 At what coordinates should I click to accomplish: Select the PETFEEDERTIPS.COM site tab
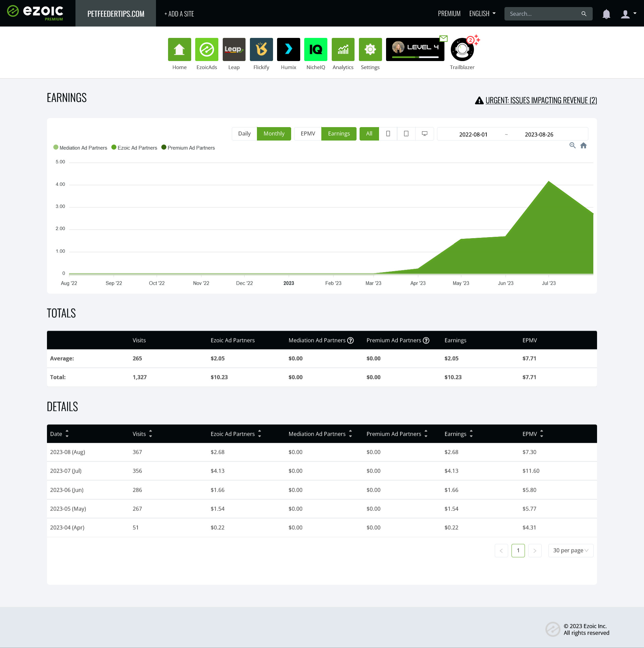116,13
